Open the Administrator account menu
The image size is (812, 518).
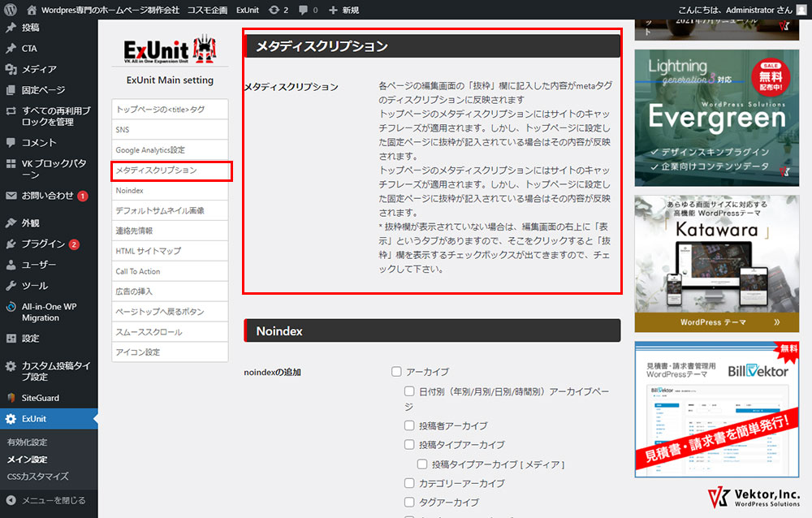[733, 10]
